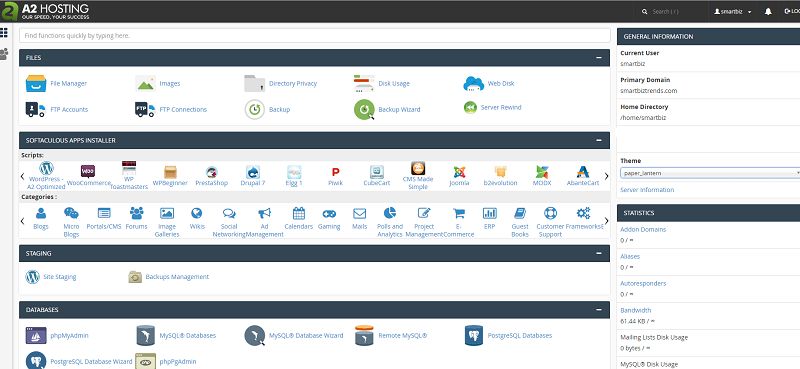Image resolution: width=800 pixels, height=369 pixels.
Task: Select Drupal 7 script icon
Action: click(253, 172)
